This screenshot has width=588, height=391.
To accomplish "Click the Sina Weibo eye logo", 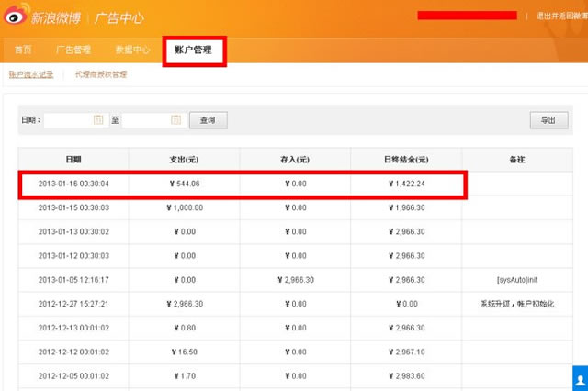I will 17,16.
